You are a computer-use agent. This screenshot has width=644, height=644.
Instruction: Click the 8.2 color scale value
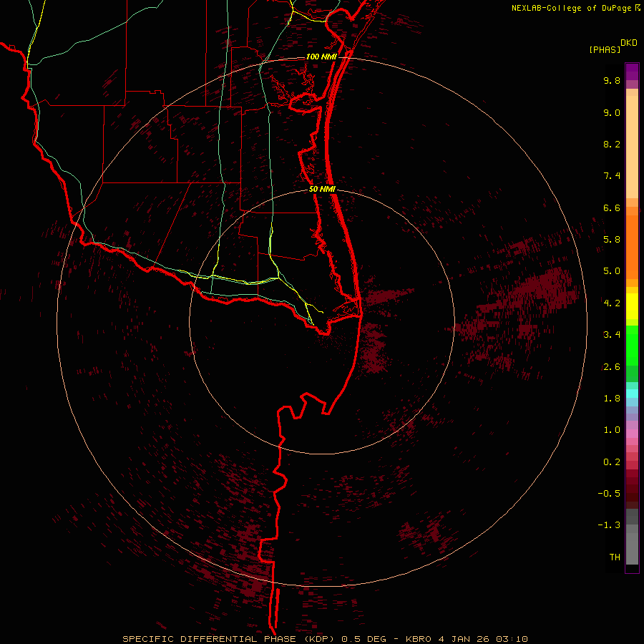[x=612, y=144]
